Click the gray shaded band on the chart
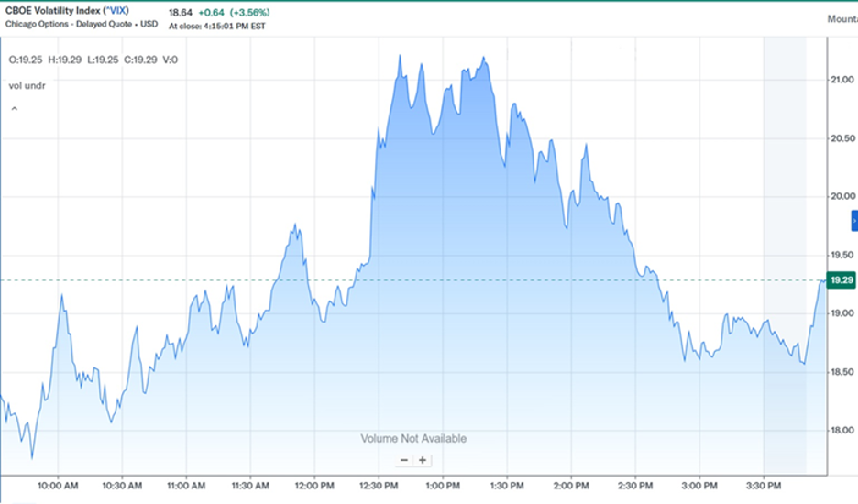 [785, 255]
